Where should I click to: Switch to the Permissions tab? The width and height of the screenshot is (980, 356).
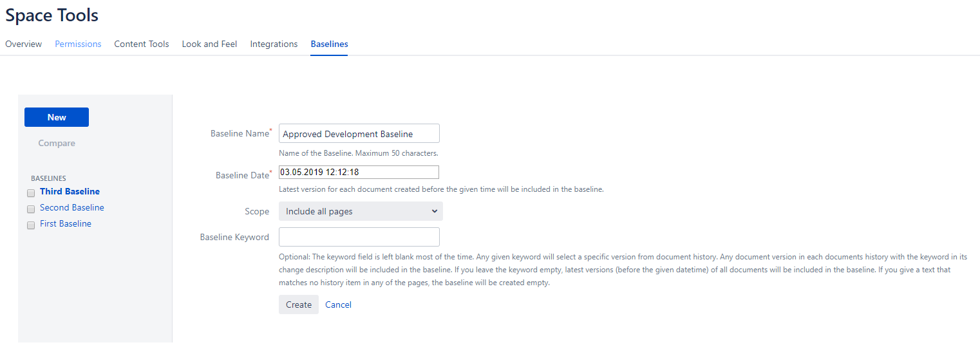pos(78,44)
